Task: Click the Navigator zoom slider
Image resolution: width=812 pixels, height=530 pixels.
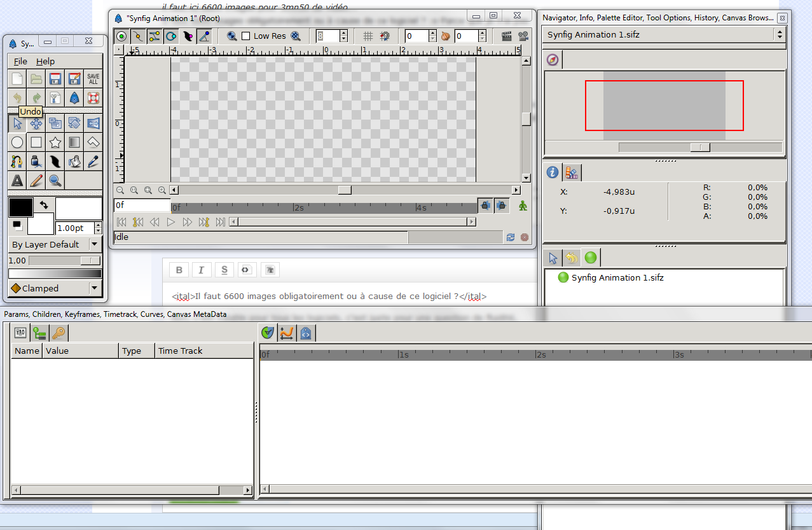Action: 700,147
